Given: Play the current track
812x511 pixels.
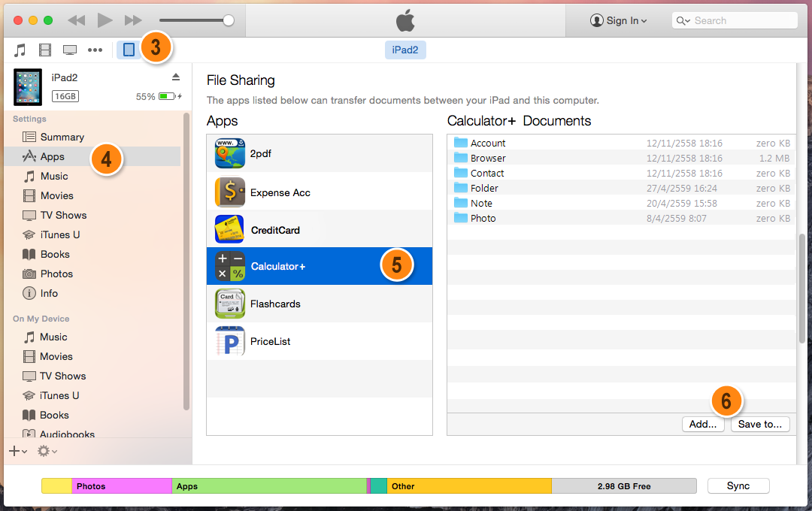Looking at the screenshot, I should coord(105,20).
